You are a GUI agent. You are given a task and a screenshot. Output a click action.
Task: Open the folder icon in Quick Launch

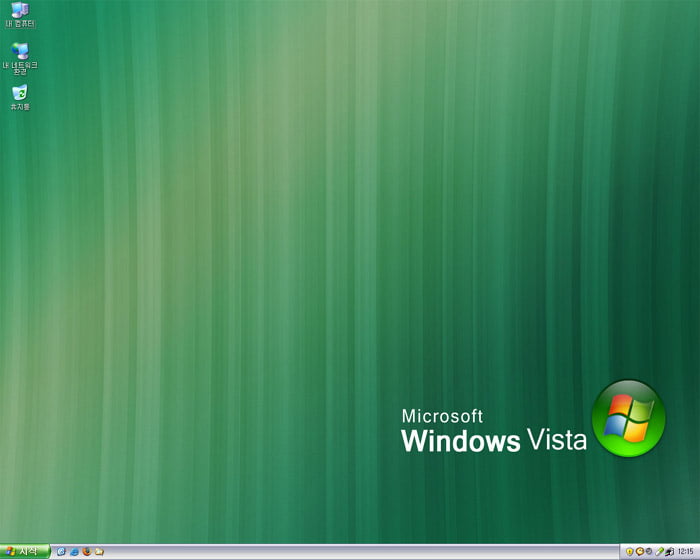pyautogui.click(x=99, y=551)
